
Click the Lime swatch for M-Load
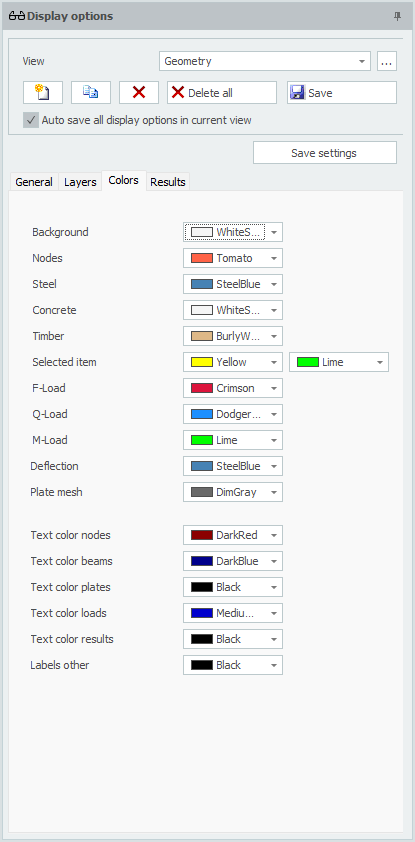point(202,440)
